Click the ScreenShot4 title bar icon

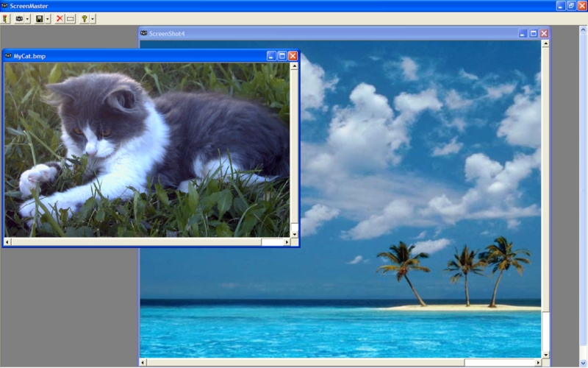click(x=144, y=33)
